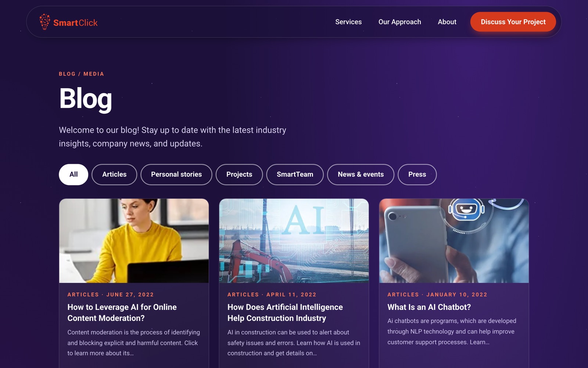The image size is (588, 368).
Task: Open the Our Approach menu item
Action: tap(400, 22)
